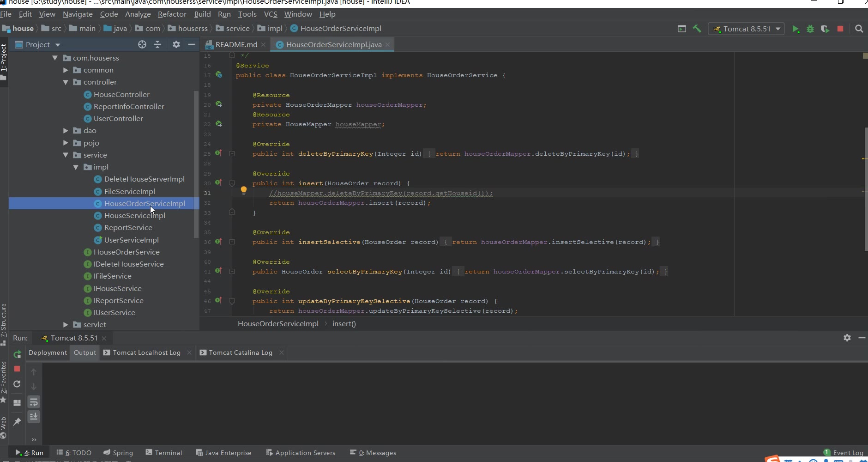Start debugging with the bug icon
868x462 pixels.
pos(810,29)
